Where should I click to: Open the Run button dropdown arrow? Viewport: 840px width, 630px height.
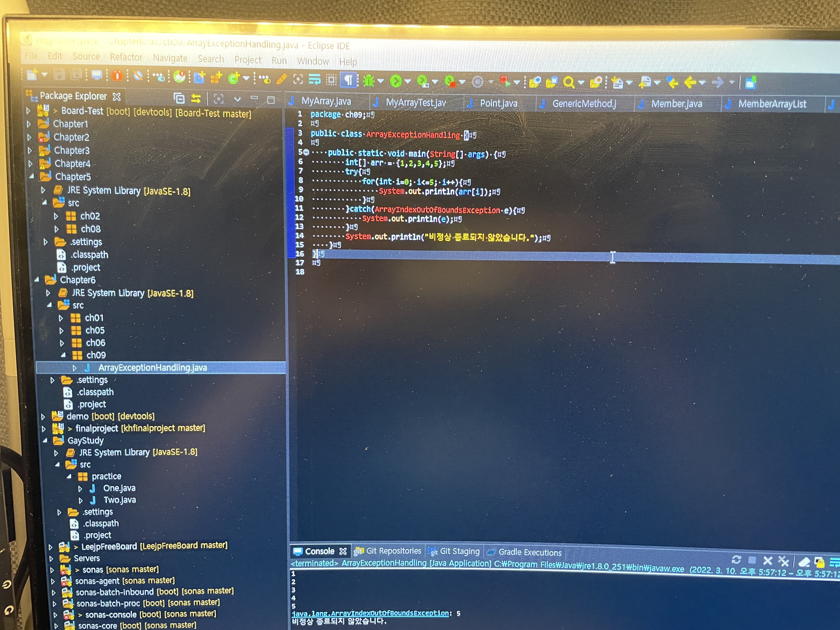(408, 81)
